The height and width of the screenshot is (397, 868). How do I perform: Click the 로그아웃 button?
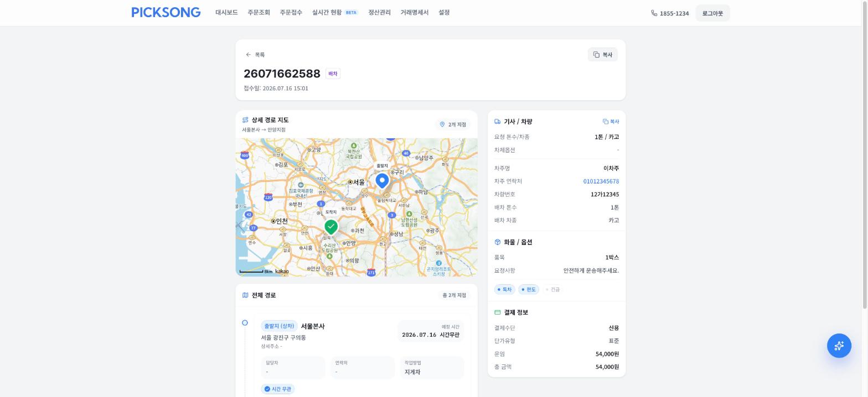pyautogui.click(x=712, y=13)
